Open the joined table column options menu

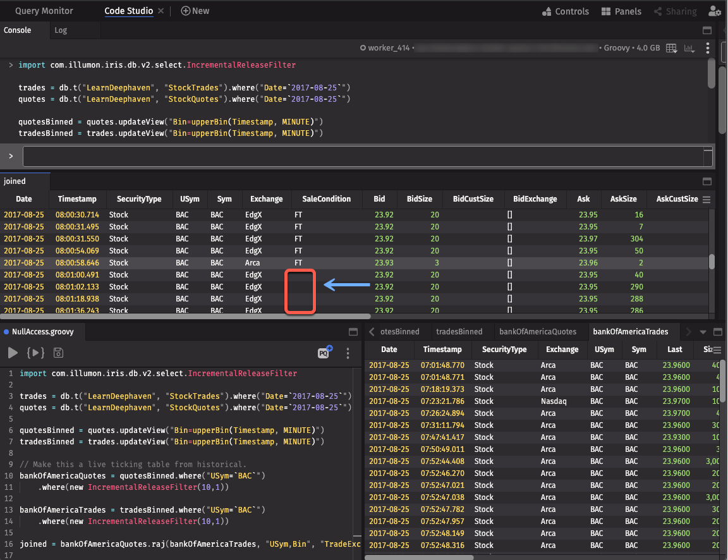[707, 199]
